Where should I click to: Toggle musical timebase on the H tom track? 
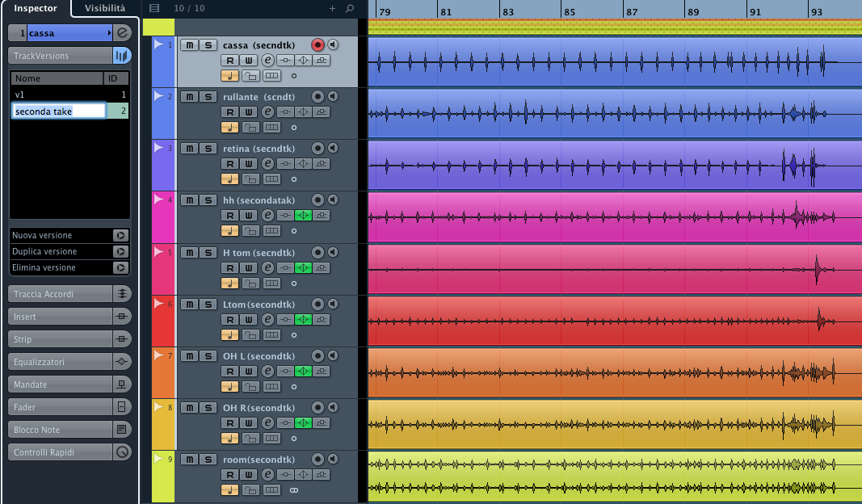229,283
